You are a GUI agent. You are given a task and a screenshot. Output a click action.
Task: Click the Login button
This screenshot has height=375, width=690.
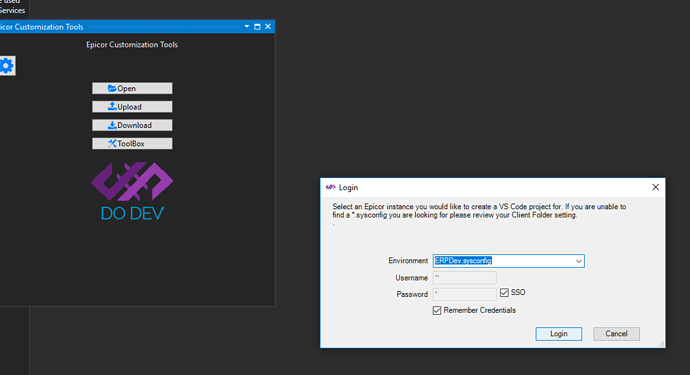[558, 334]
